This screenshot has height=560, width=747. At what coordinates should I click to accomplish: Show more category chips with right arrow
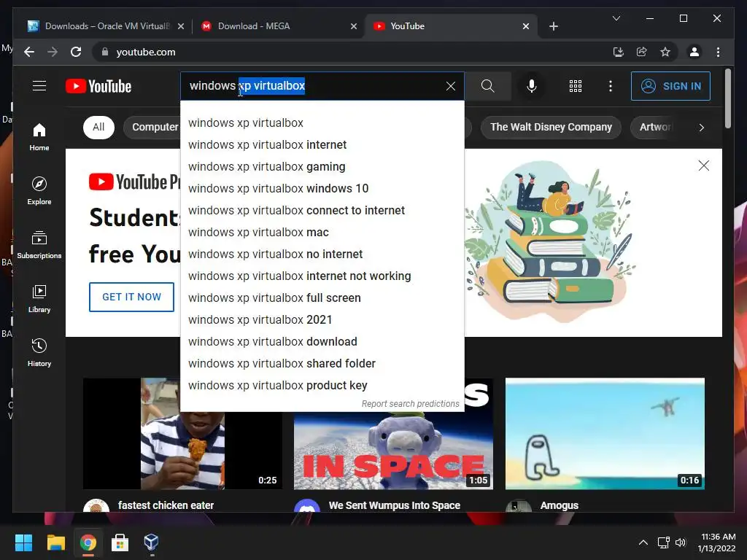(701, 127)
